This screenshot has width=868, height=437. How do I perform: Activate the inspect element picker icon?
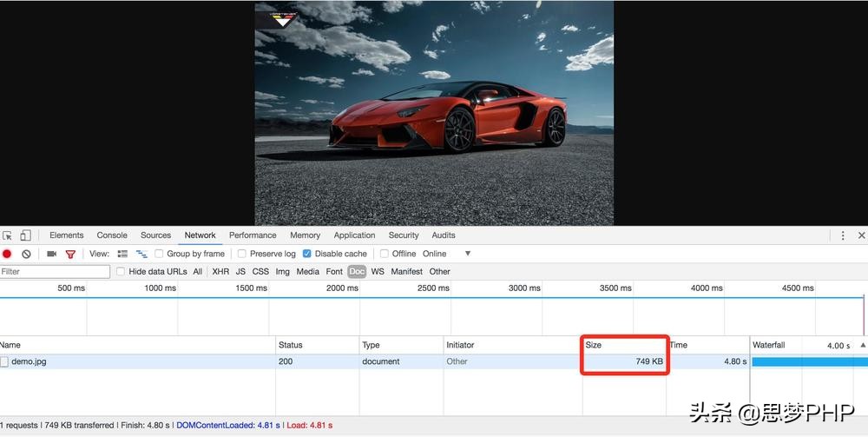[8, 235]
